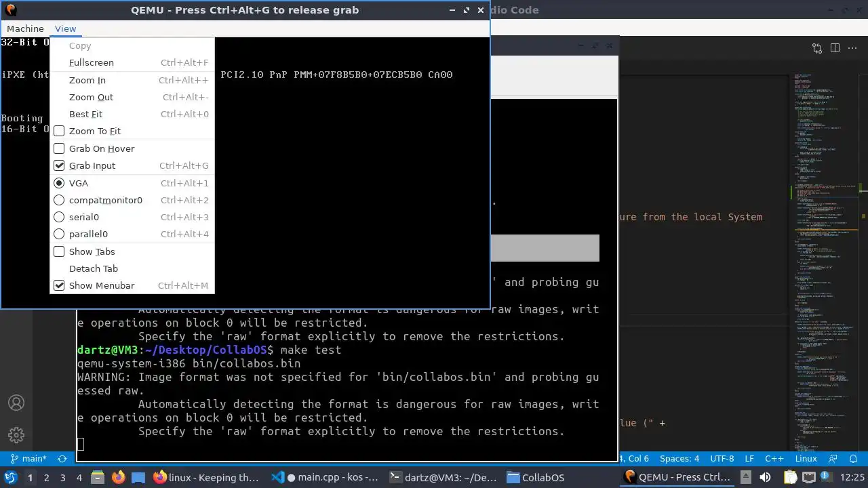Select Fullscreen from the View menu
868x488 pixels.
132,62
